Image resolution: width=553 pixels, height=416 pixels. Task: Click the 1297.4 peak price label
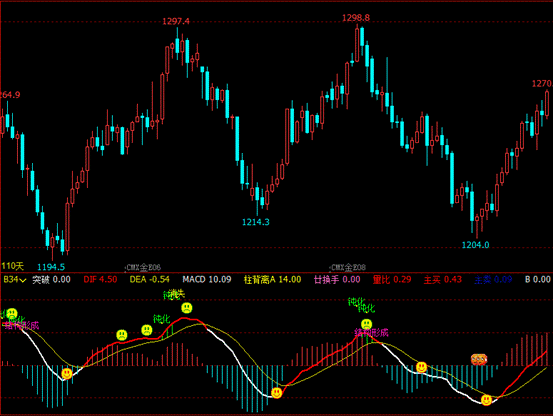point(176,22)
